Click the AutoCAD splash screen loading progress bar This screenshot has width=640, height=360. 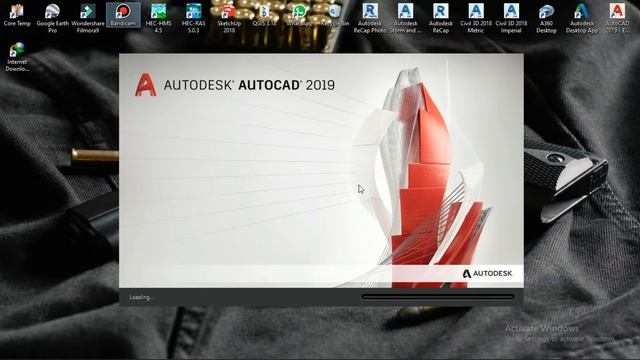pos(438,297)
